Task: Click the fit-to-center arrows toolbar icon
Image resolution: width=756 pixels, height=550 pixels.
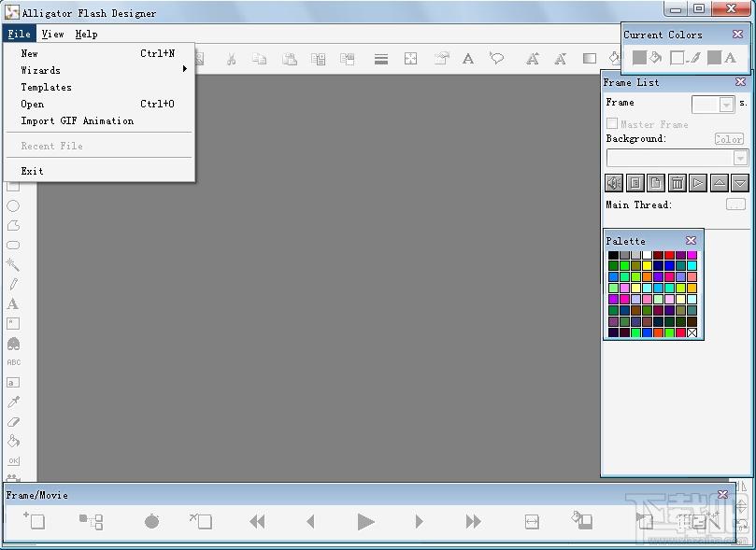Action: coord(410,59)
